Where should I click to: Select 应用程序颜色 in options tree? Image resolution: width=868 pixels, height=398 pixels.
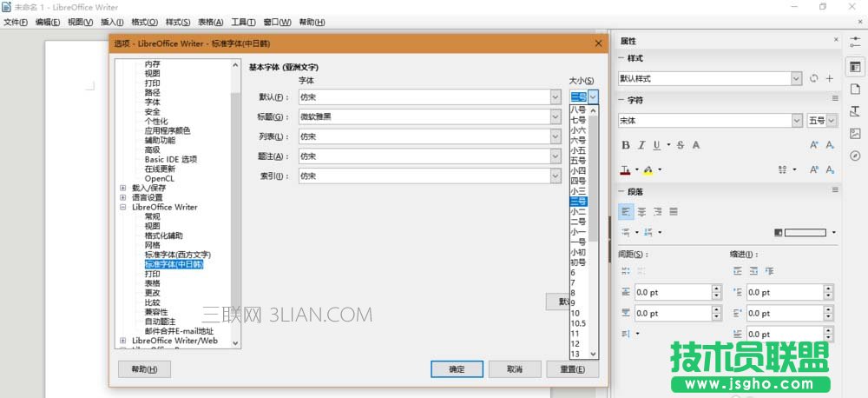coord(168,131)
